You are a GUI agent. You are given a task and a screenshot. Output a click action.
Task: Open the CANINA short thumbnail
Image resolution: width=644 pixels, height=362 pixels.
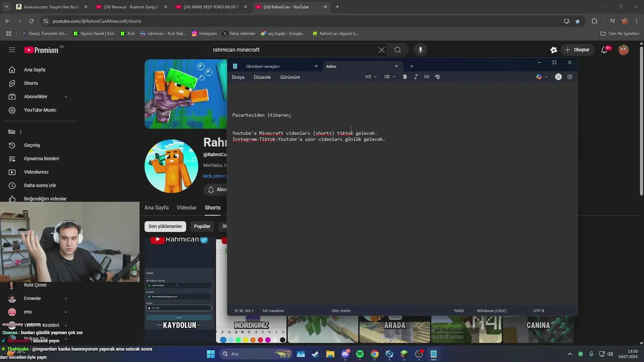pos(538,329)
